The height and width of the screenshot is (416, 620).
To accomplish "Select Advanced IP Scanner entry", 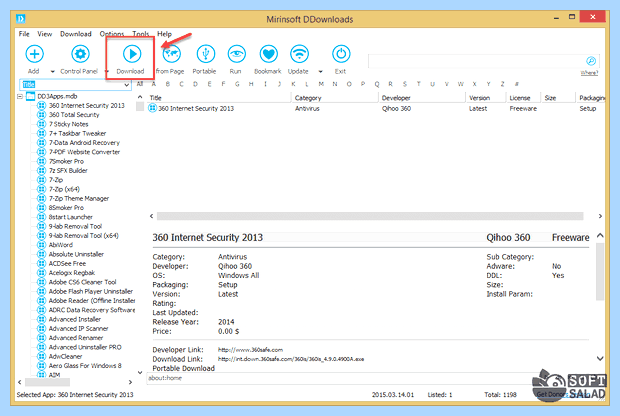I will (78, 329).
